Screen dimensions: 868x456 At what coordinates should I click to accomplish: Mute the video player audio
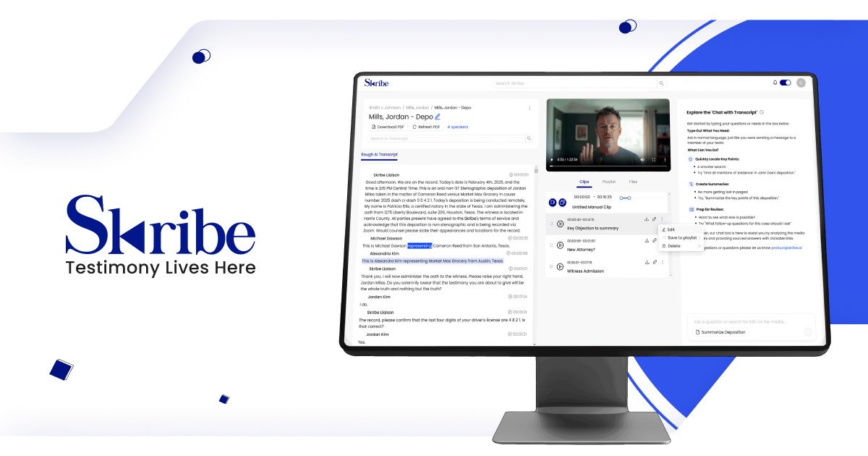pyautogui.click(x=642, y=159)
